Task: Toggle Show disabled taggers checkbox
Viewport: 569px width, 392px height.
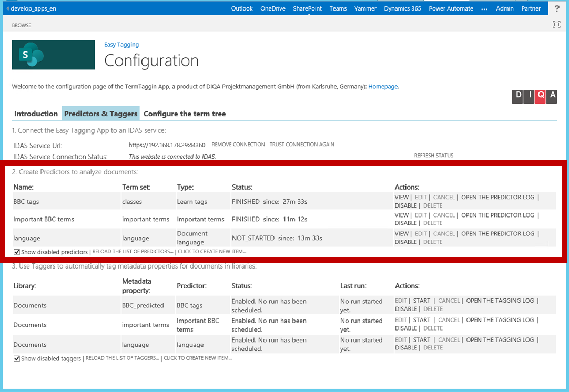Action: 17,358
